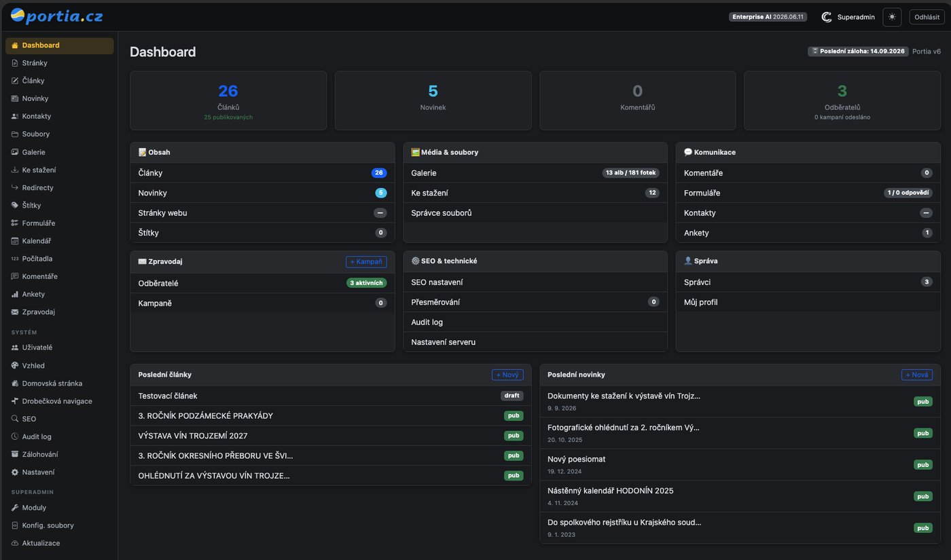Open news Nástěnný kalendář HODONÍN 2025
Image resolution: width=951 pixels, height=560 pixels.
(740, 496)
